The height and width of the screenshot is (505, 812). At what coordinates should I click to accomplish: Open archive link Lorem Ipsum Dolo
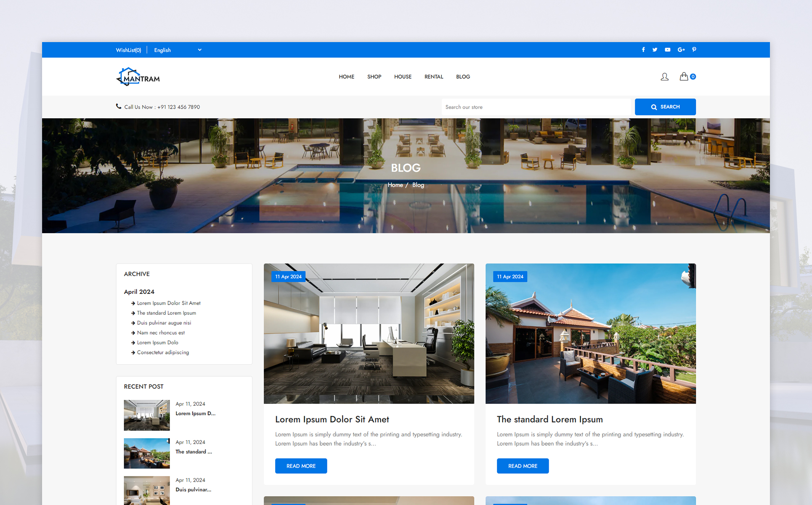pos(158,343)
